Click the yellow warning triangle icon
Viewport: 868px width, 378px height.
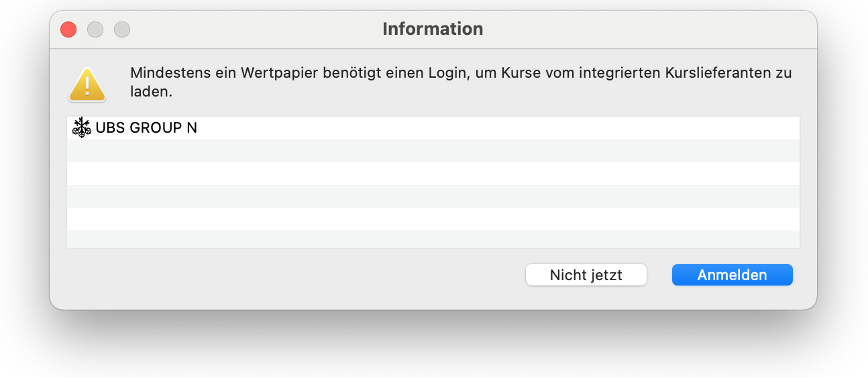pyautogui.click(x=87, y=84)
